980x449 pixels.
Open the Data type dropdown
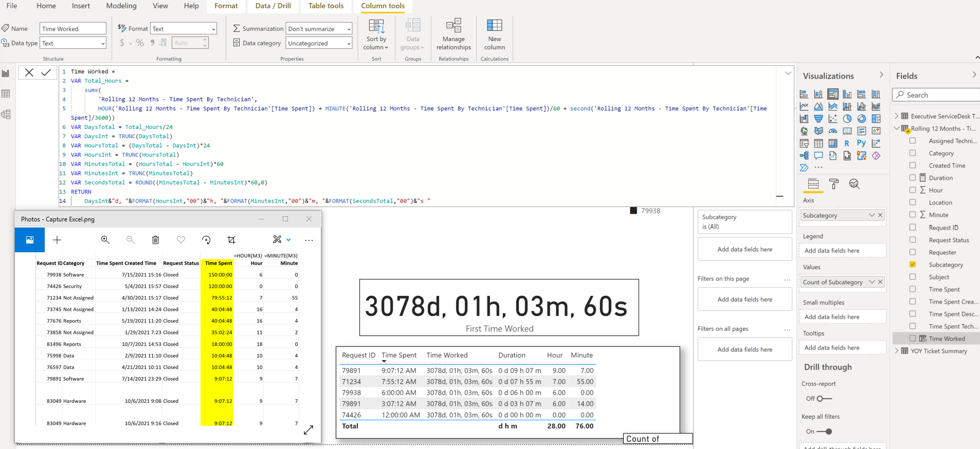pos(73,43)
